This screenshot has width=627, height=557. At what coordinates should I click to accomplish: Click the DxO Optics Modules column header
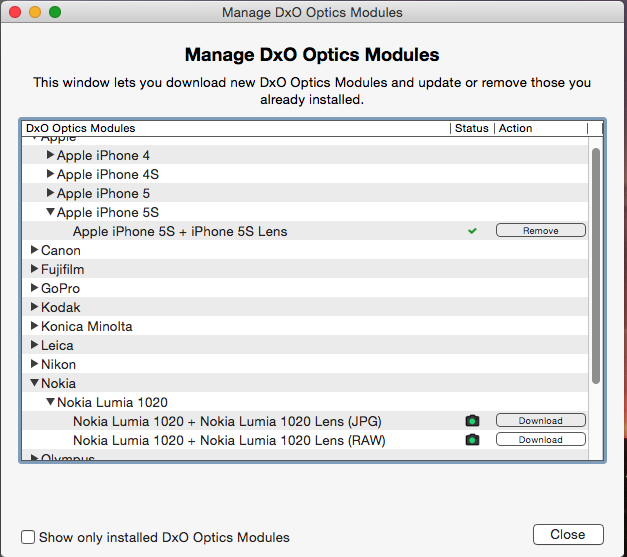pyautogui.click(x=236, y=128)
